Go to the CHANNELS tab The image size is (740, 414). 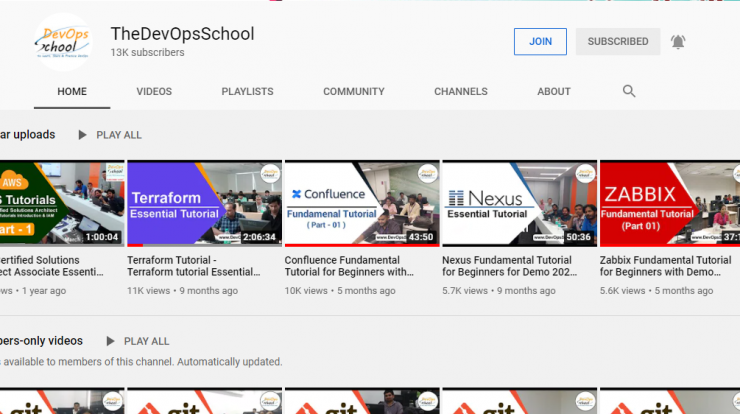pyautogui.click(x=461, y=92)
